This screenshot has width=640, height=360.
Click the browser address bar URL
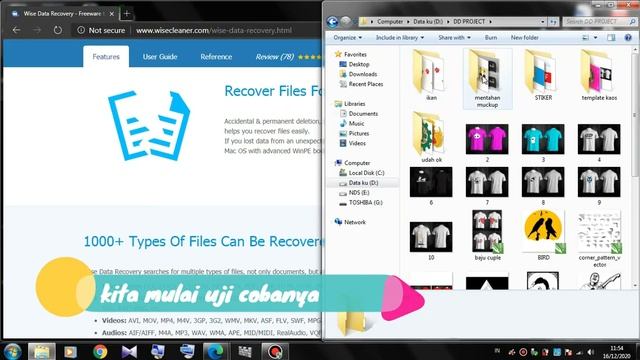(x=213, y=31)
